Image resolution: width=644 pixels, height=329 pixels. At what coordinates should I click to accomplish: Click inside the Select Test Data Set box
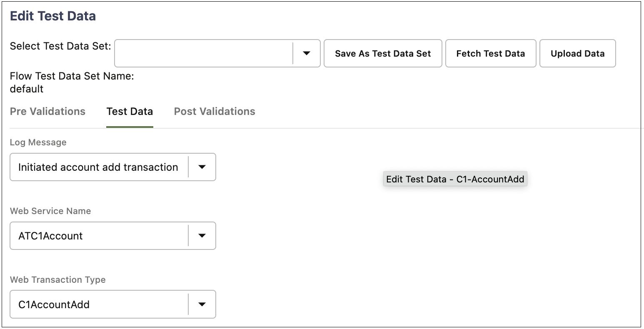pyautogui.click(x=204, y=53)
